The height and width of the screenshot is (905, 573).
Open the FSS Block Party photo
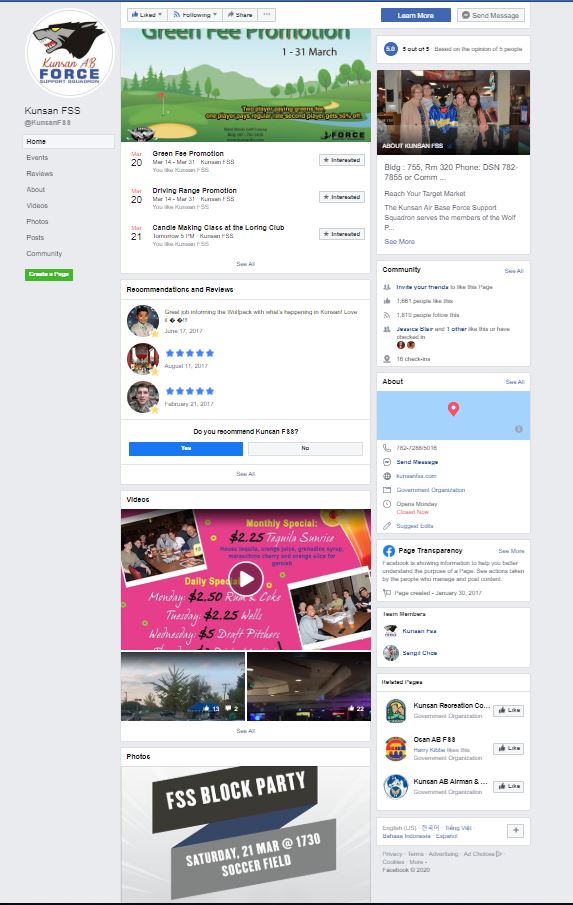tap(246, 833)
